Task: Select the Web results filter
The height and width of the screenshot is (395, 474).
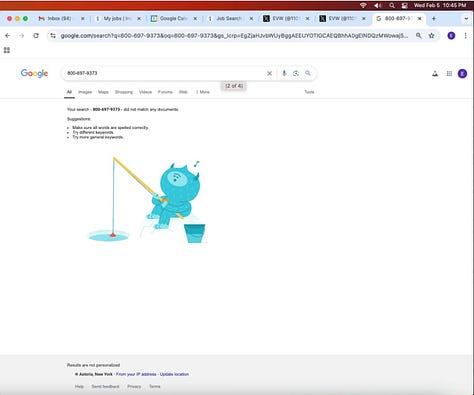Action: tap(183, 92)
